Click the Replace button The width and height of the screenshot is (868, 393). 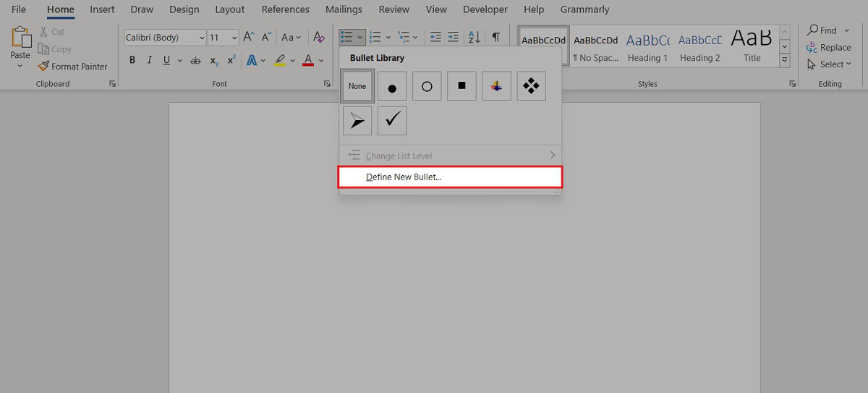[x=829, y=48]
